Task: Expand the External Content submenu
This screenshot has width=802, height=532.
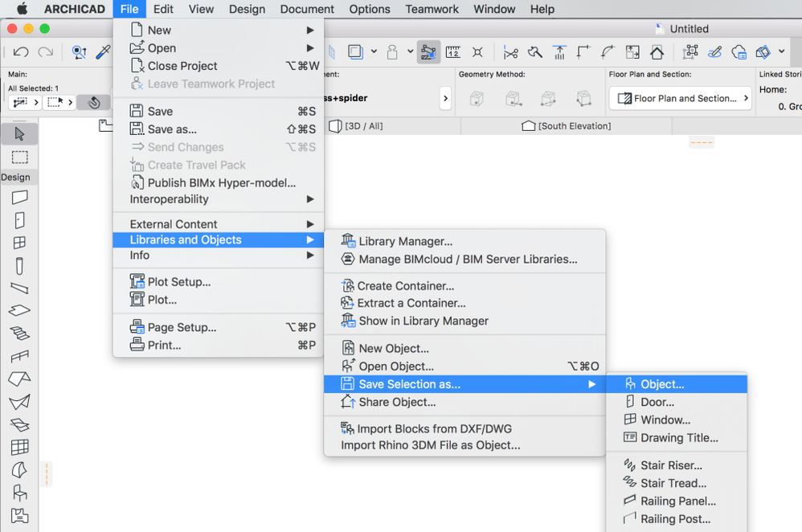Action: pyautogui.click(x=310, y=224)
